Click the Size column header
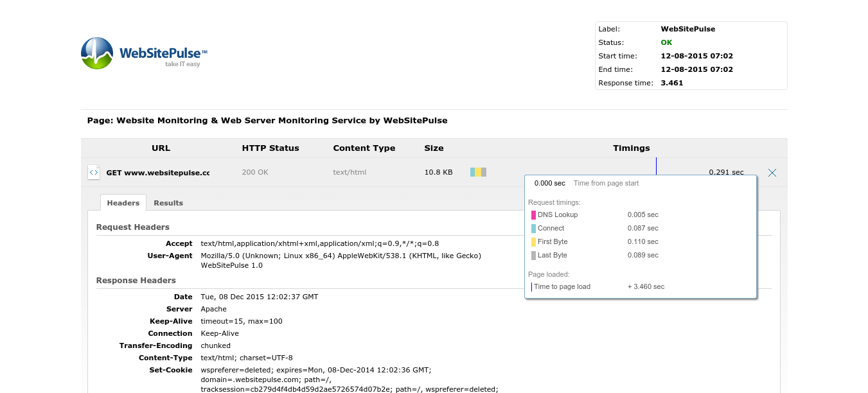 [x=434, y=148]
